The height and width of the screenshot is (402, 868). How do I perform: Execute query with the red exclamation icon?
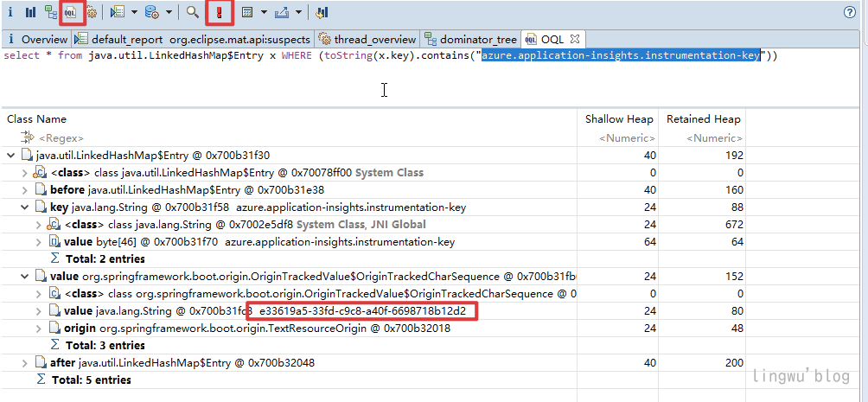[x=220, y=12]
